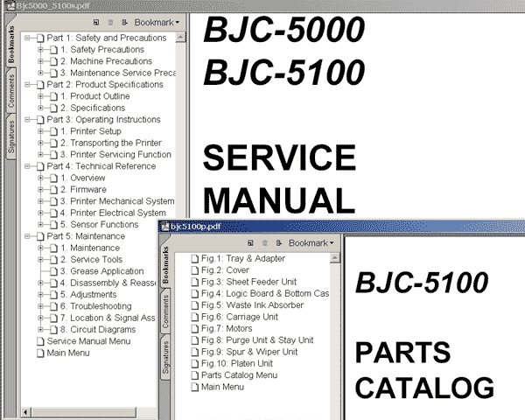Image resolution: width=525 pixels, height=420 pixels.
Task: Click expand current bookmark icon in Bjc5000_5100s.pdf
Action: point(125,22)
